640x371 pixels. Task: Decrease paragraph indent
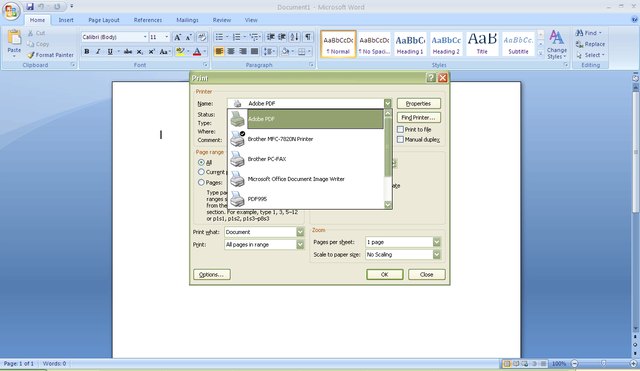270,37
